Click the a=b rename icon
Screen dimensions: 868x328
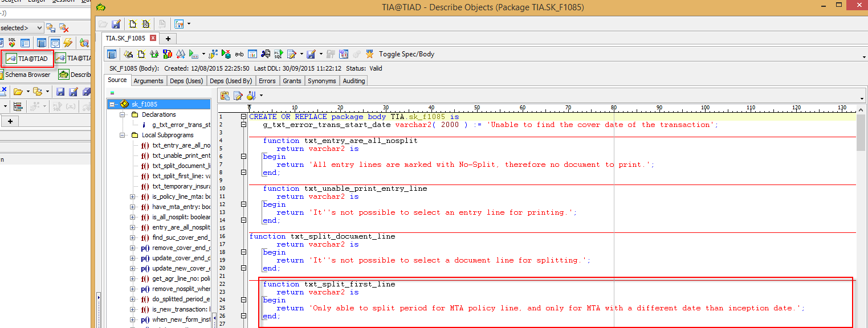coord(239,54)
